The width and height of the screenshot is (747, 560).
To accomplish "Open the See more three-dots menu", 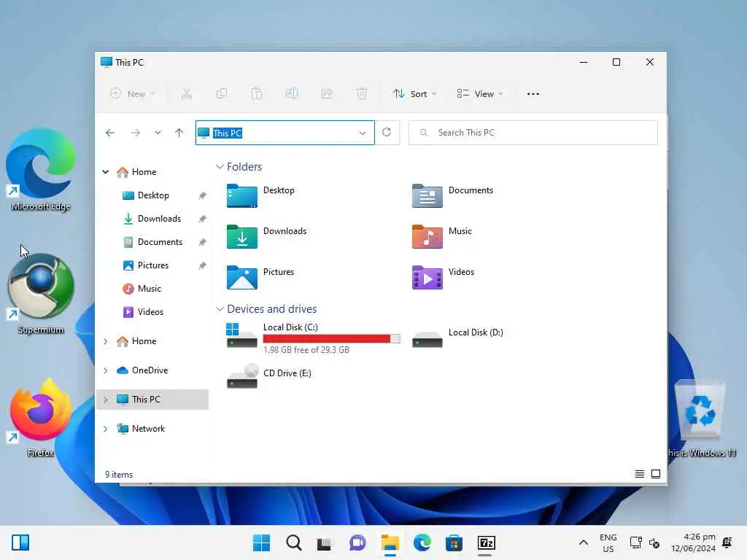I will click(533, 94).
